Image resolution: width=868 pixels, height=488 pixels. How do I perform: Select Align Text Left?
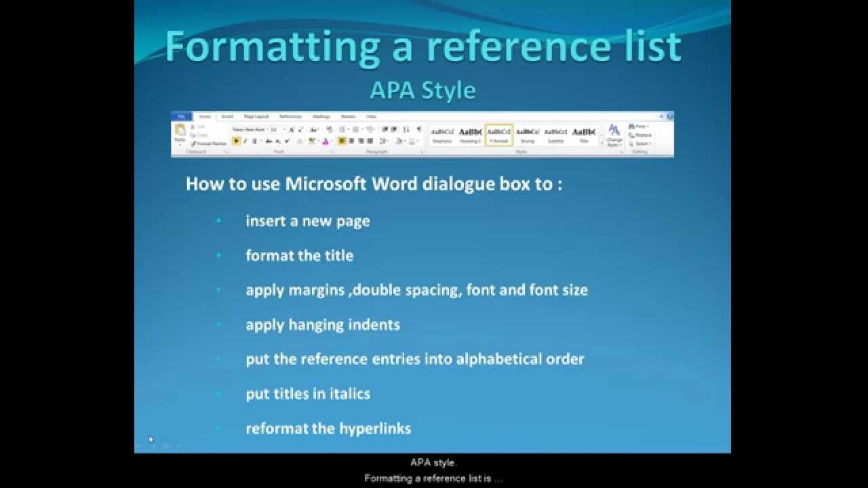(x=342, y=141)
